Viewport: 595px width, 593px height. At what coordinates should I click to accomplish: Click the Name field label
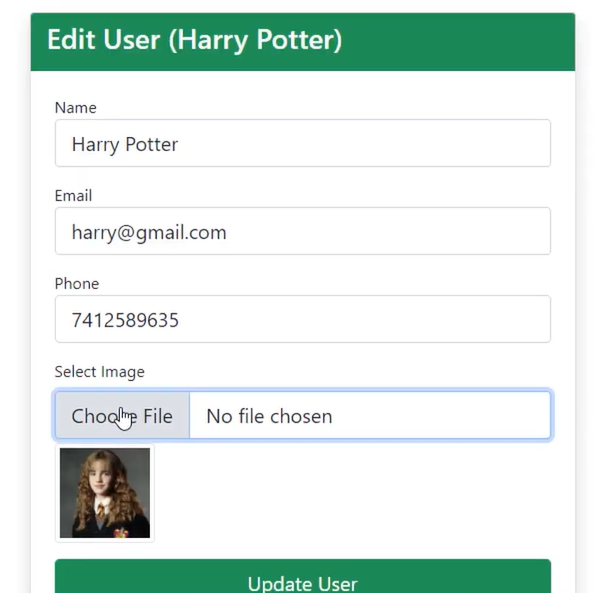click(76, 108)
